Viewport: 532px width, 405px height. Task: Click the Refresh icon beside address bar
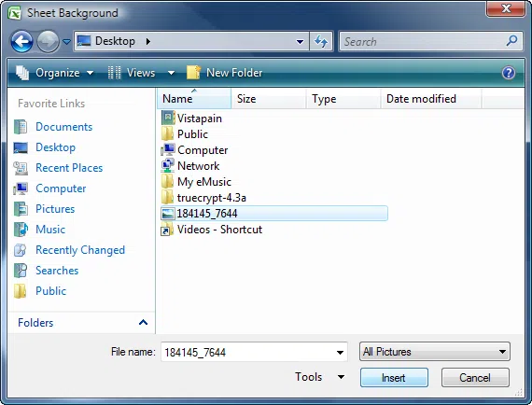321,42
